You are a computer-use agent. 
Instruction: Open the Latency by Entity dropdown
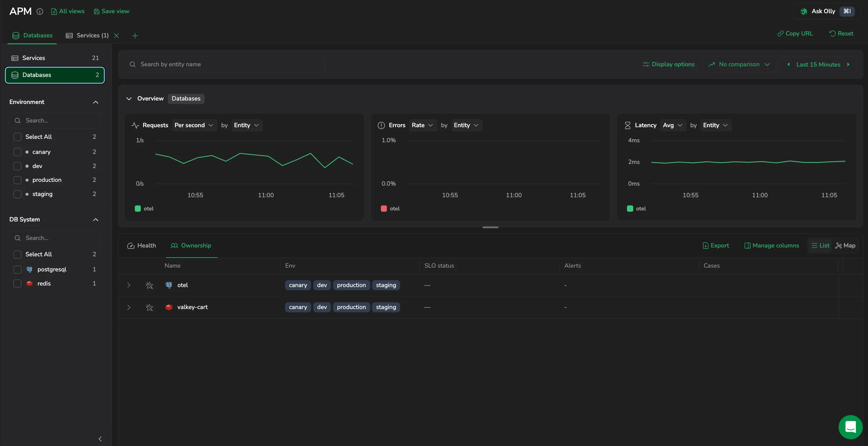pyautogui.click(x=716, y=125)
